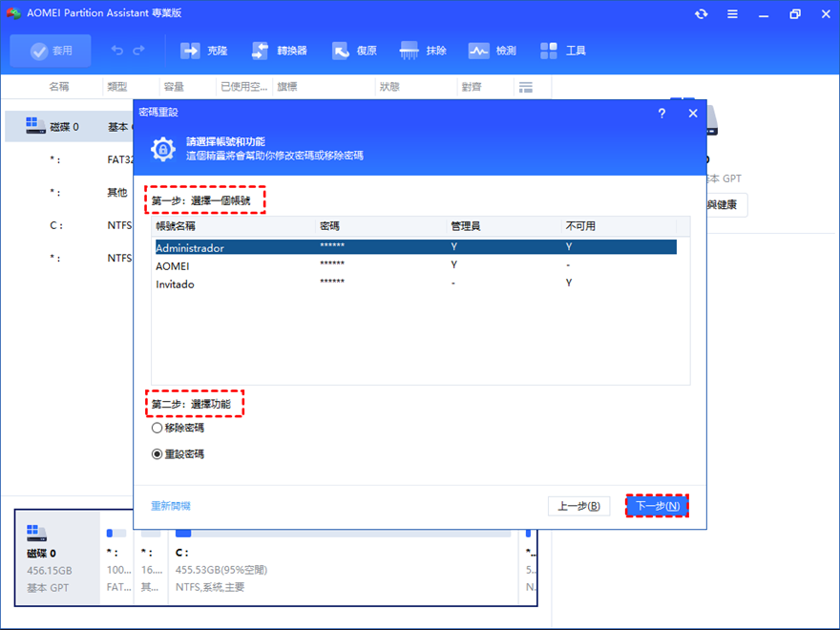Click the Back 上一步(B) button
Screen dimensions: 840x630
pyautogui.click(x=579, y=506)
